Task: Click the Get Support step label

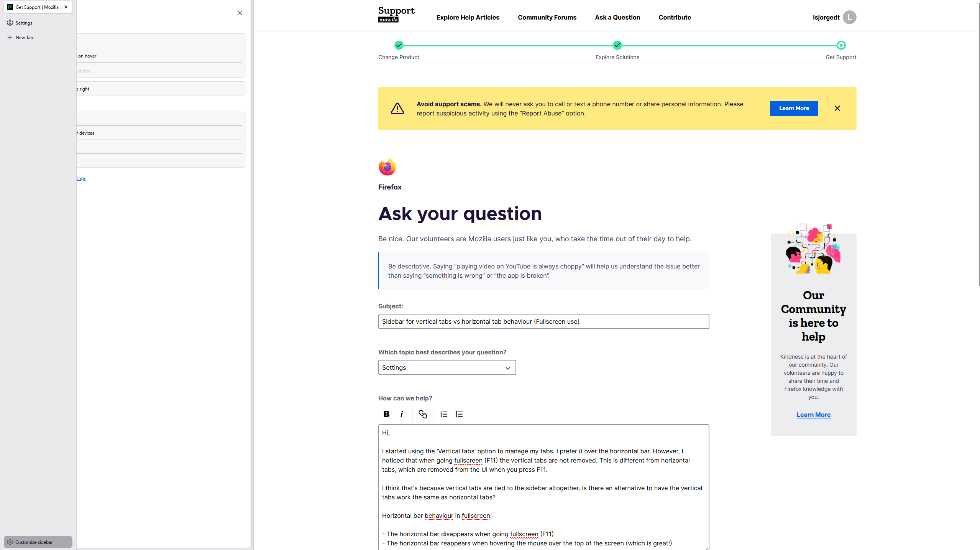Action: coord(841,57)
